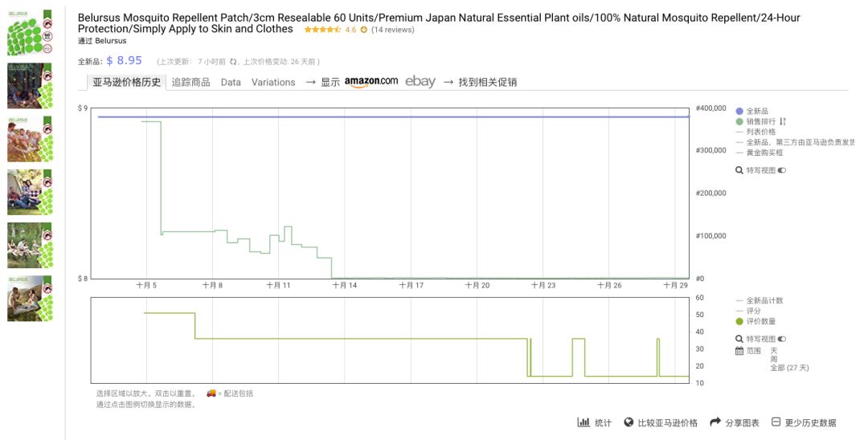Click the 显示 label before amazon.com
868x440 pixels.
330,82
